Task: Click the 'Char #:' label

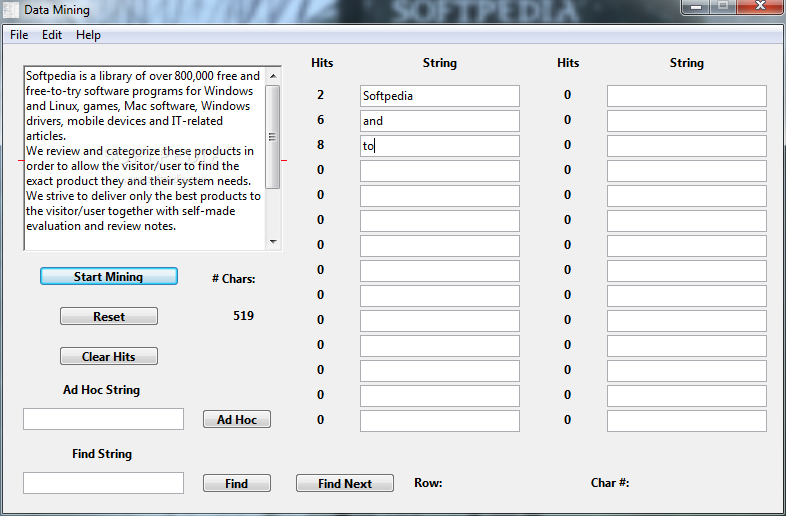Action: point(610,483)
